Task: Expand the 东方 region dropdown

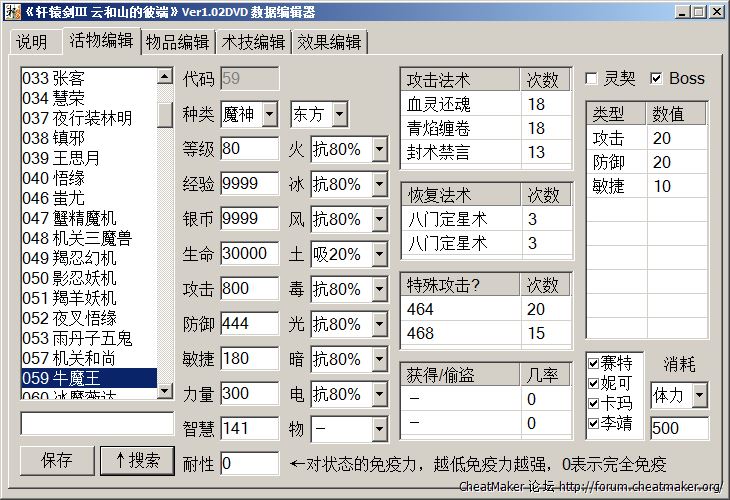Action: coord(340,115)
